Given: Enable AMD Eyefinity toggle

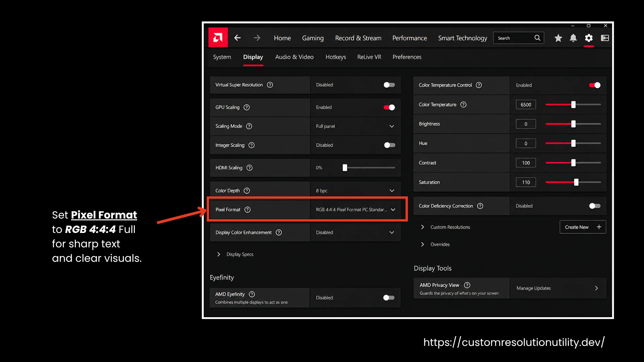Looking at the screenshot, I should pyautogui.click(x=389, y=298).
